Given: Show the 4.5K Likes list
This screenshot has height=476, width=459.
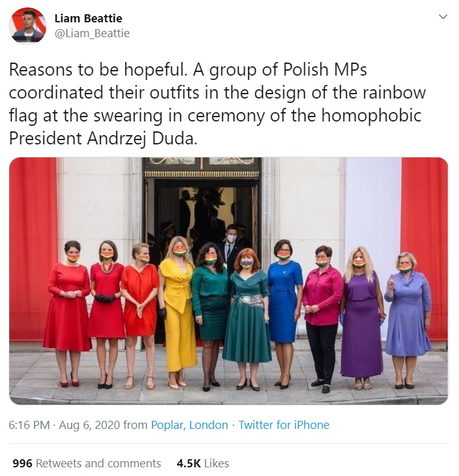Looking at the screenshot, I should (203, 463).
